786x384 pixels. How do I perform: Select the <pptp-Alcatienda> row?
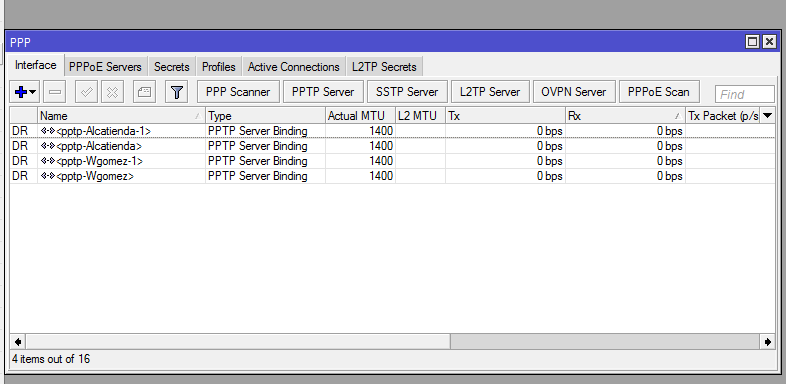(x=392, y=146)
